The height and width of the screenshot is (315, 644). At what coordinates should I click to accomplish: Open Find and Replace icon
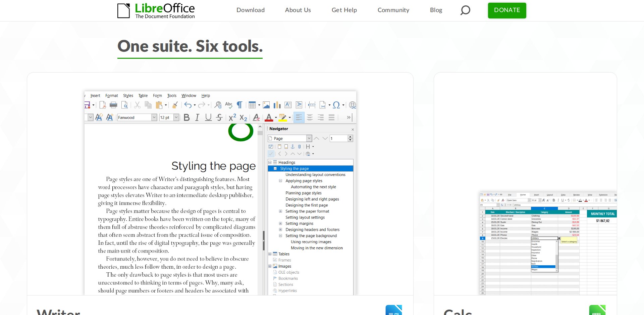point(218,105)
